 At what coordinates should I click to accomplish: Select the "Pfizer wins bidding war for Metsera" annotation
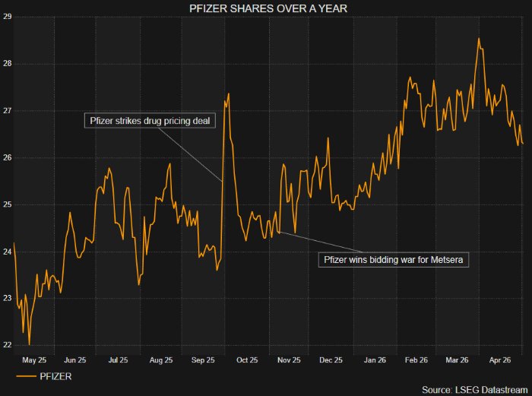tap(393, 260)
